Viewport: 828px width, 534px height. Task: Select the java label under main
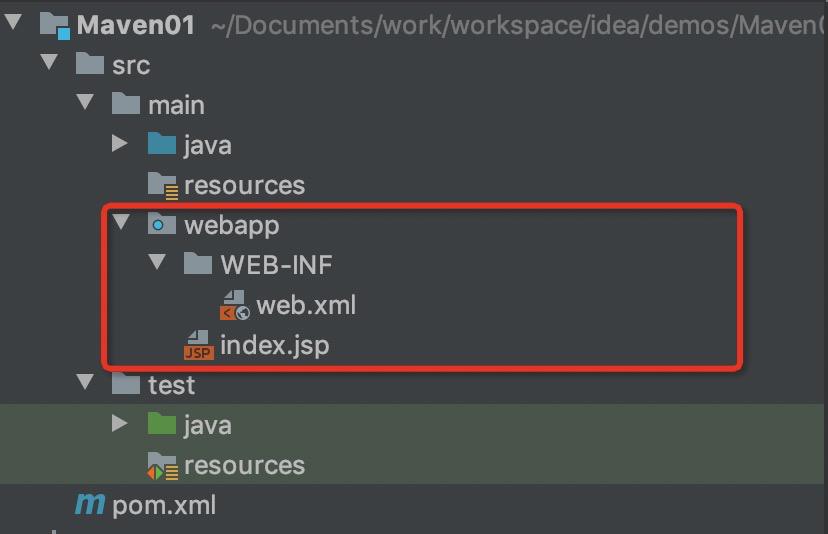pyautogui.click(x=208, y=146)
